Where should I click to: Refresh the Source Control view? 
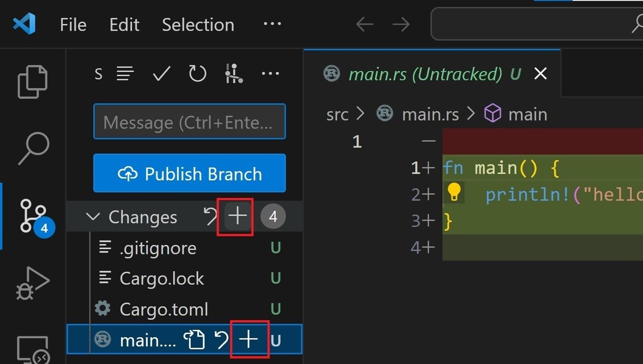(x=197, y=74)
